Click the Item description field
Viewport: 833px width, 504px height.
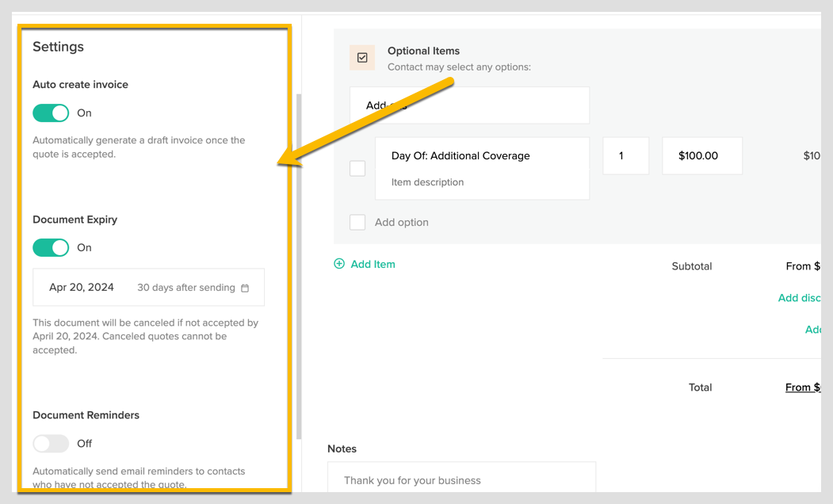(428, 182)
